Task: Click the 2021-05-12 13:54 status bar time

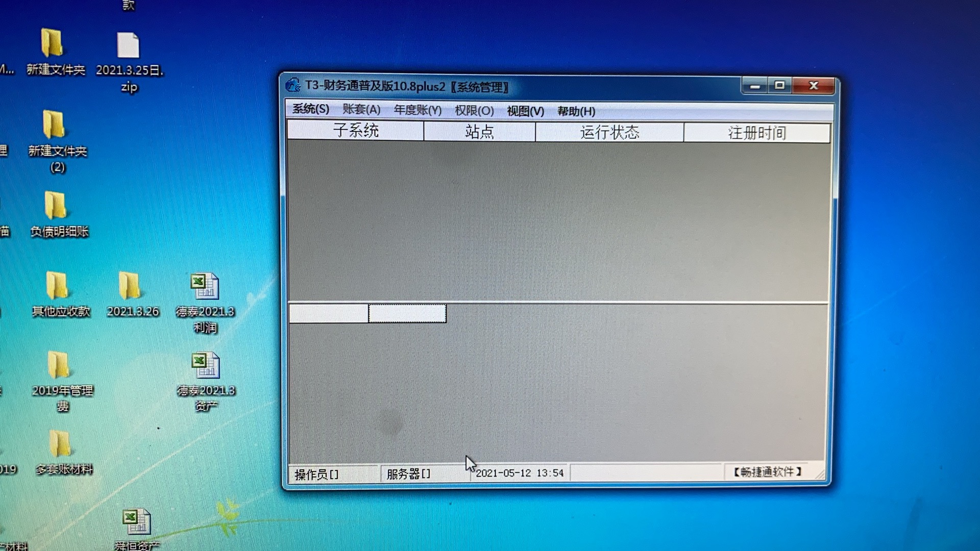Action: 520,473
